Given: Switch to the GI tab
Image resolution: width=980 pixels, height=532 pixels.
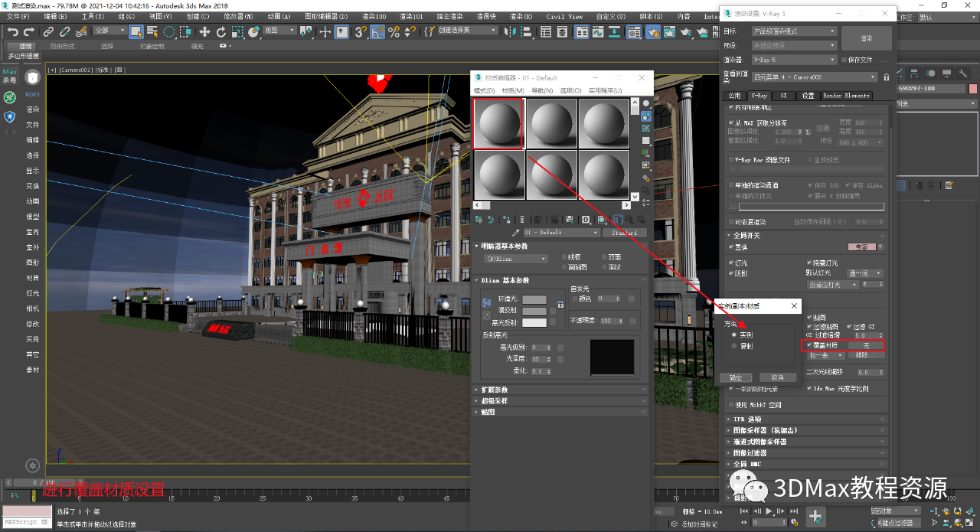Looking at the screenshot, I should (783, 96).
